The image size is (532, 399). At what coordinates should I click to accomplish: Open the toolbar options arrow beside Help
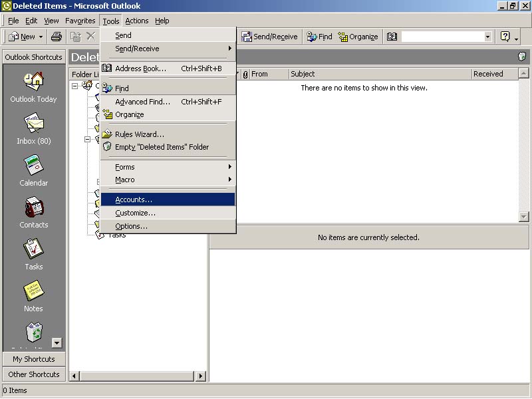[516, 38]
